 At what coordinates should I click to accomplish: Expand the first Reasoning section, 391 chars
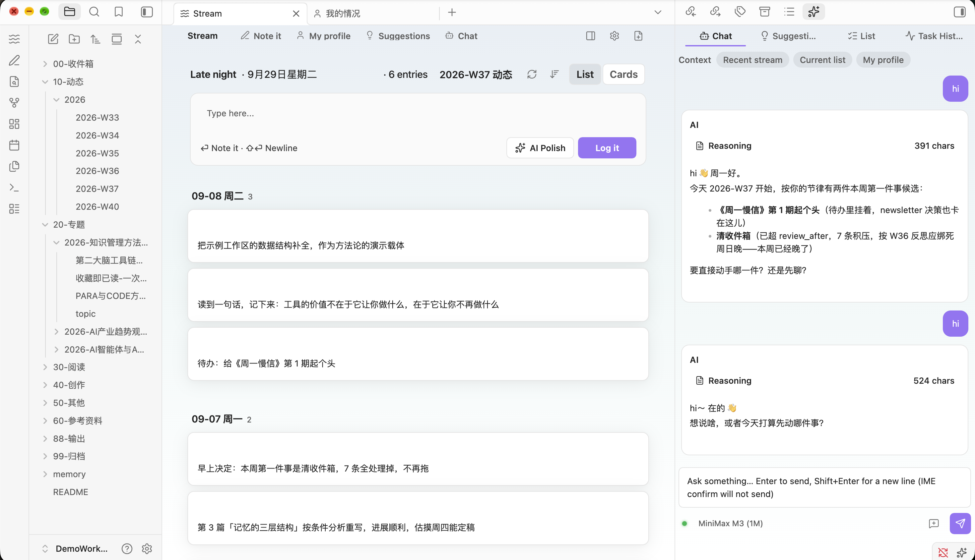click(x=824, y=146)
